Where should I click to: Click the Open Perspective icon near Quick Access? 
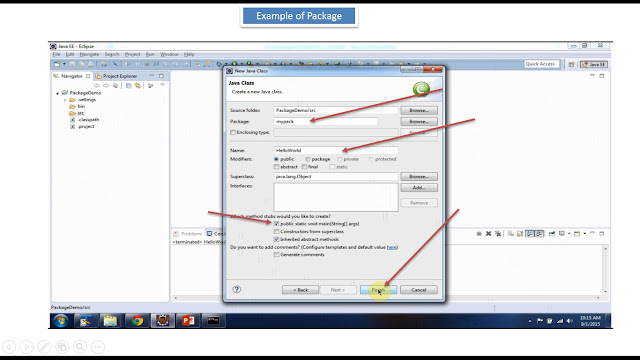coord(571,64)
